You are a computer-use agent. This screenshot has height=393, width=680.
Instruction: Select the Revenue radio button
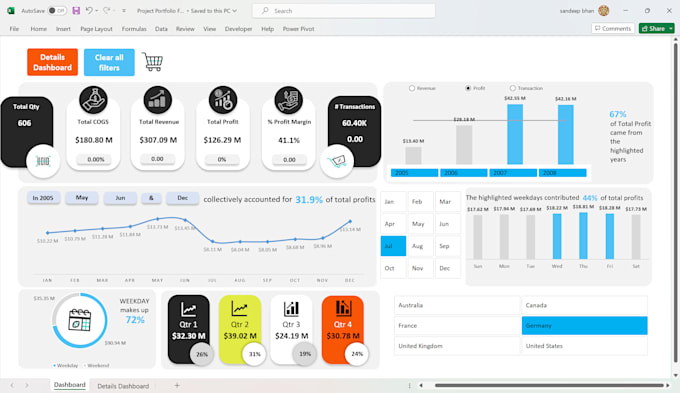pyautogui.click(x=412, y=88)
